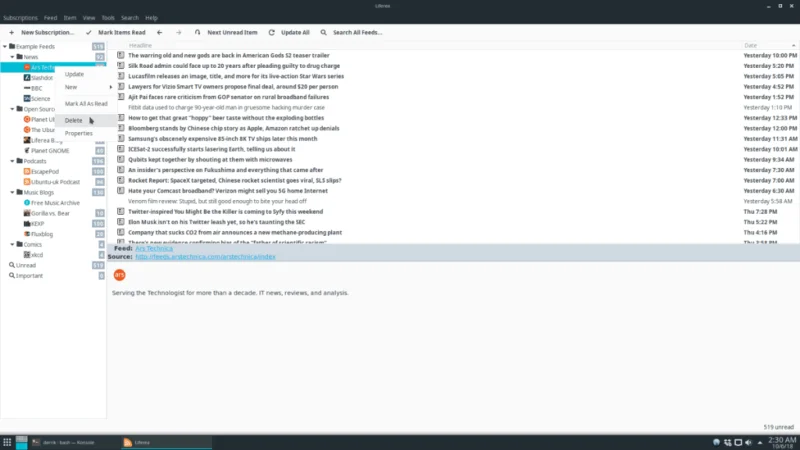Go forward with the right arrow toolbar icon
The height and width of the screenshot is (450, 800).
pos(179,32)
